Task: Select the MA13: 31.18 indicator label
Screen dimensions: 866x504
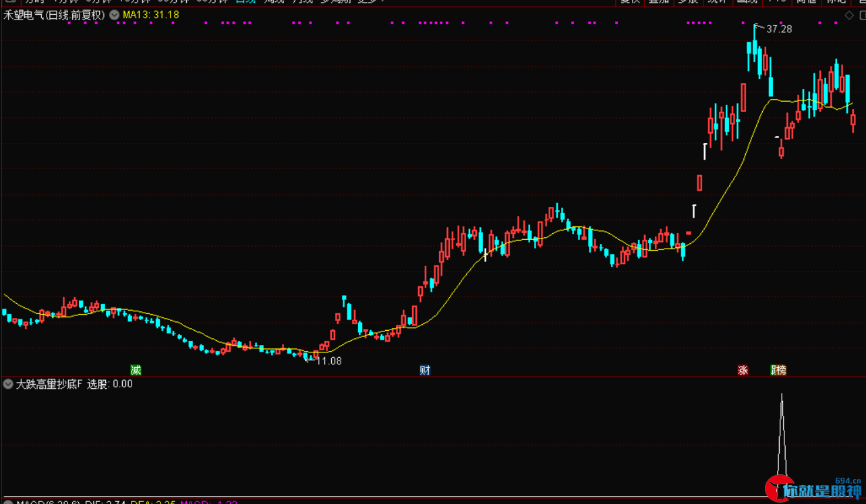Action: [x=150, y=14]
